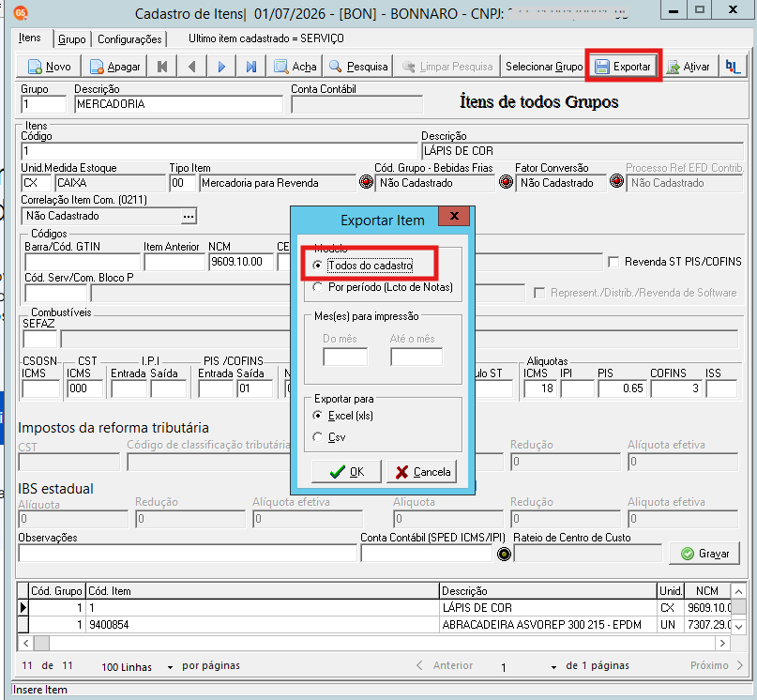Image resolution: width=757 pixels, height=700 pixels.
Task: Minimize the Cadastro de Itens window
Action: point(674,10)
